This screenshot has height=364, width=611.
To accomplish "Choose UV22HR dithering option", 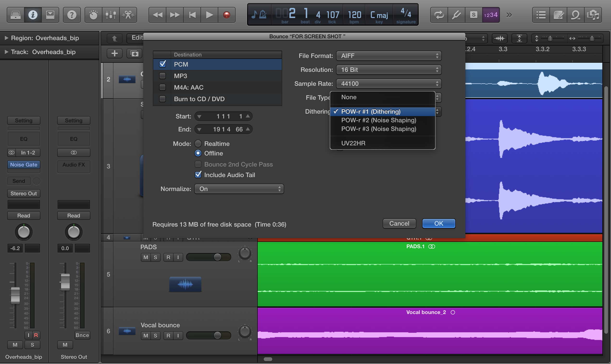I will [x=353, y=143].
